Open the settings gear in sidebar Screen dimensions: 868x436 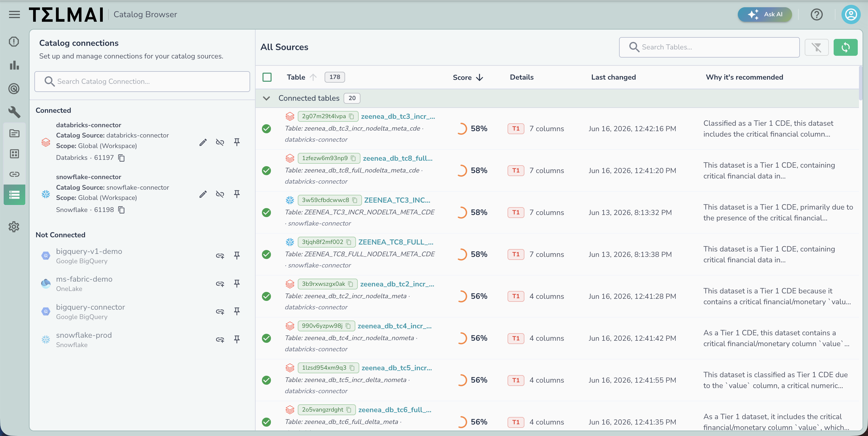pos(14,227)
